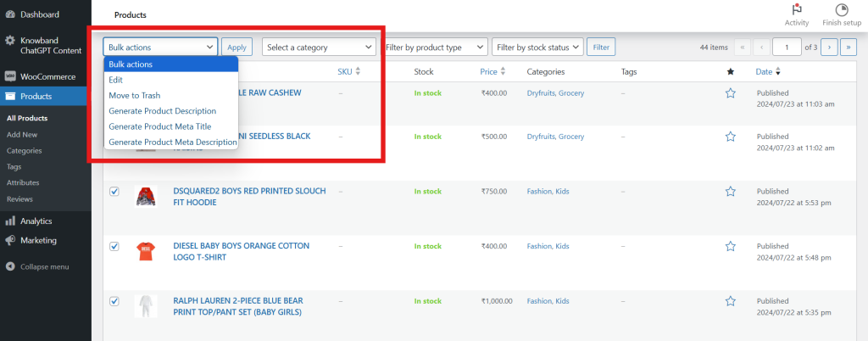Click the Filter button

[601, 47]
